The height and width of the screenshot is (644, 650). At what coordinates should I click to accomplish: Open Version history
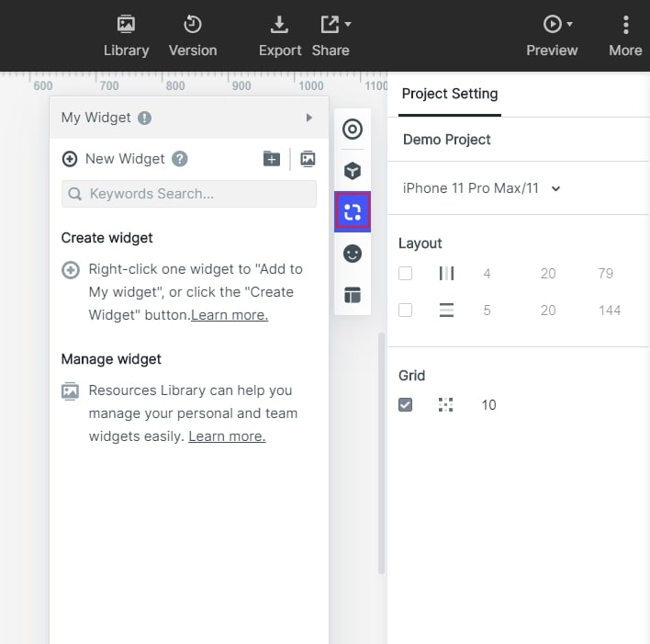193,36
